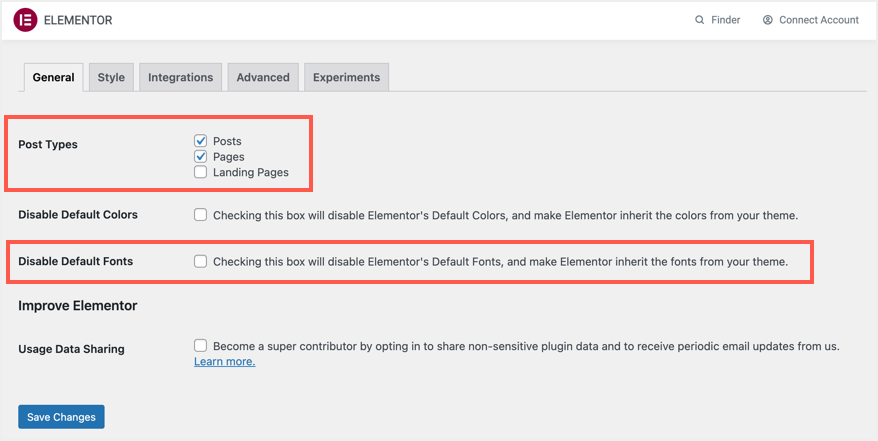Click the Finder search magnifier icon
The width and height of the screenshot is (878, 441).
[700, 20]
